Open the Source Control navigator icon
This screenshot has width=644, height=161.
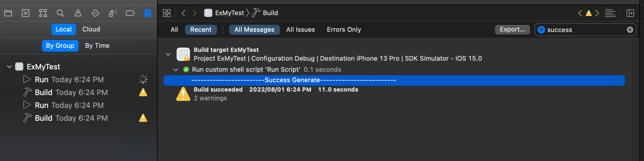pyautogui.click(x=26, y=13)
